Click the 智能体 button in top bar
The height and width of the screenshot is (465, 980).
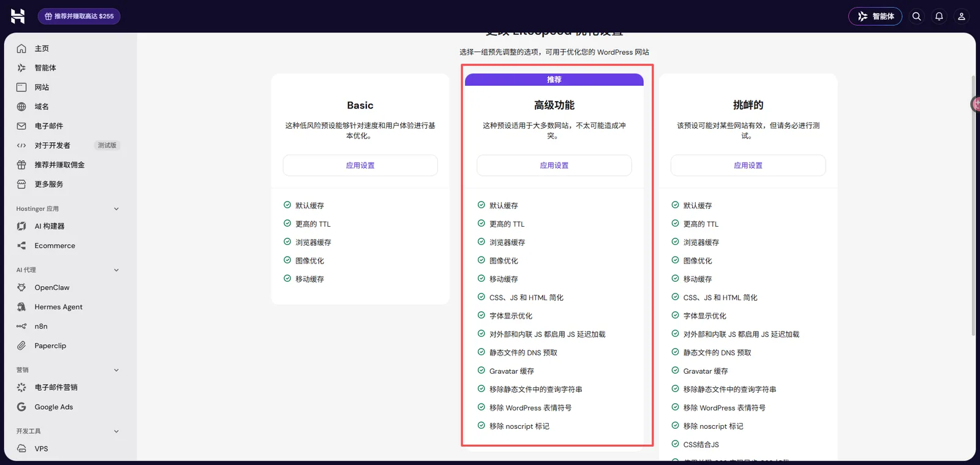tap(875, 17)
